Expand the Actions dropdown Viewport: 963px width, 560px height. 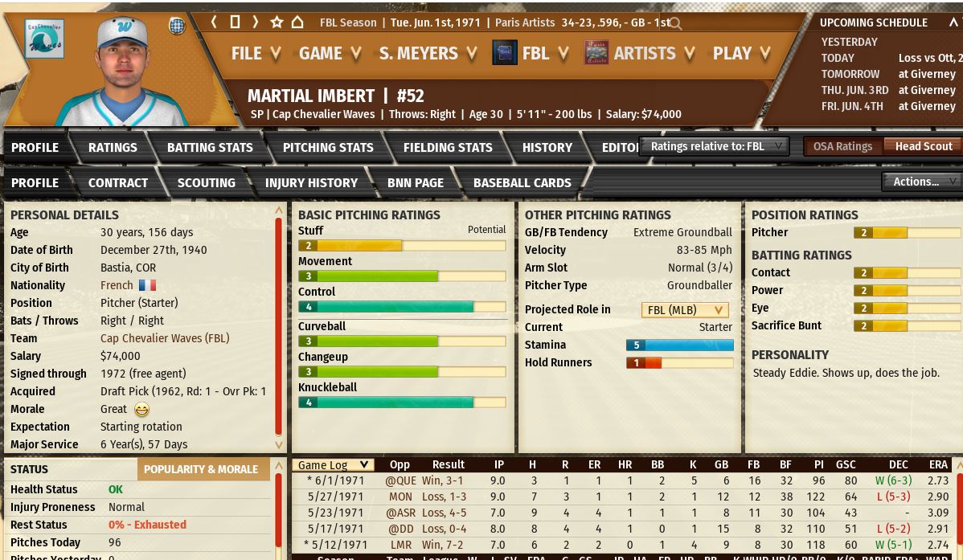(921, 182)
